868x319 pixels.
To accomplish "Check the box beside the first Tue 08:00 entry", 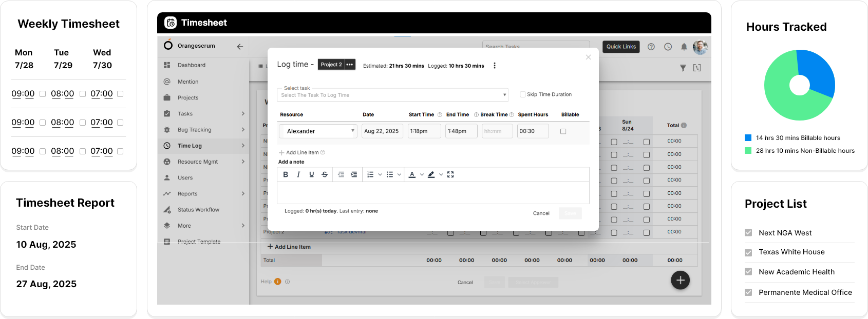I will coord(83,94).
